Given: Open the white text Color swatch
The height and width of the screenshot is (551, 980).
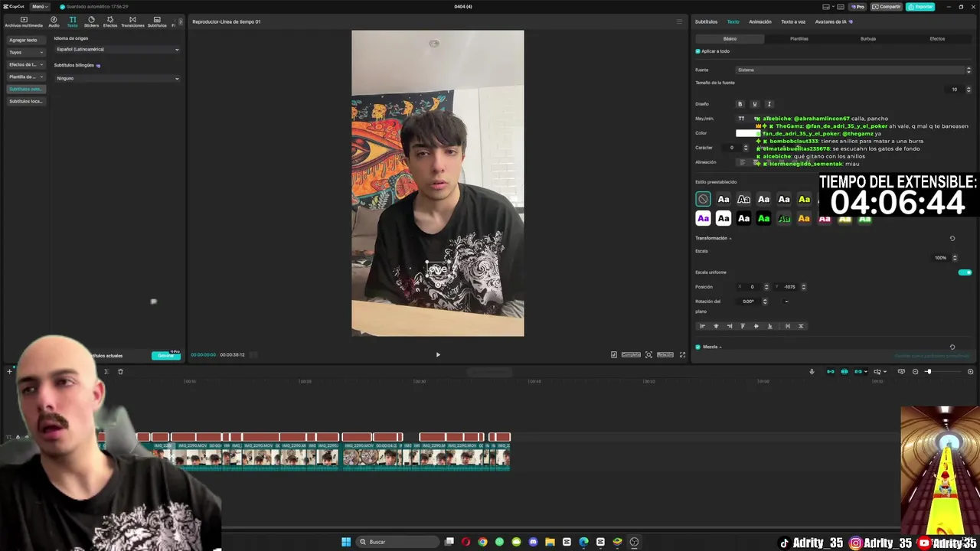Looking at the screenshot, I should coord(747,133).
